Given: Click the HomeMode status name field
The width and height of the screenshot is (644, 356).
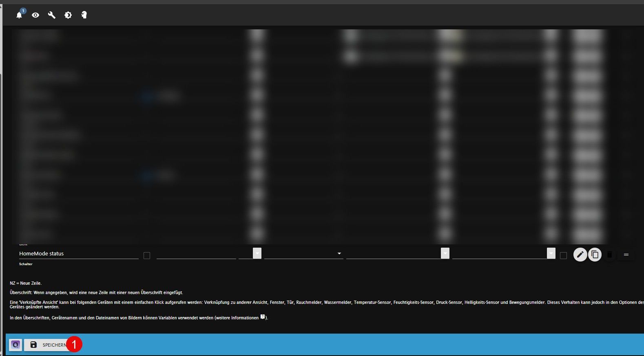Looking at the screenshot, I should click(x=79, y=253).
